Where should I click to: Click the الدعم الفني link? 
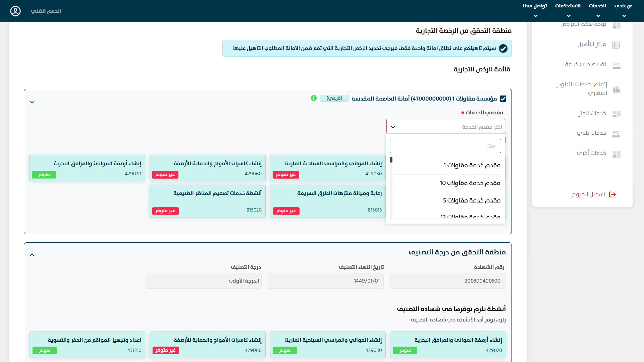[46, 11]
